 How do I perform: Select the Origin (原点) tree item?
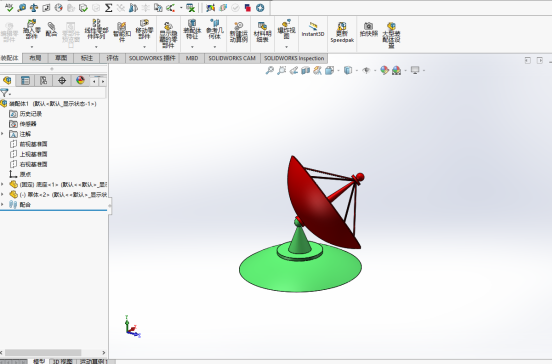[20, 174]
